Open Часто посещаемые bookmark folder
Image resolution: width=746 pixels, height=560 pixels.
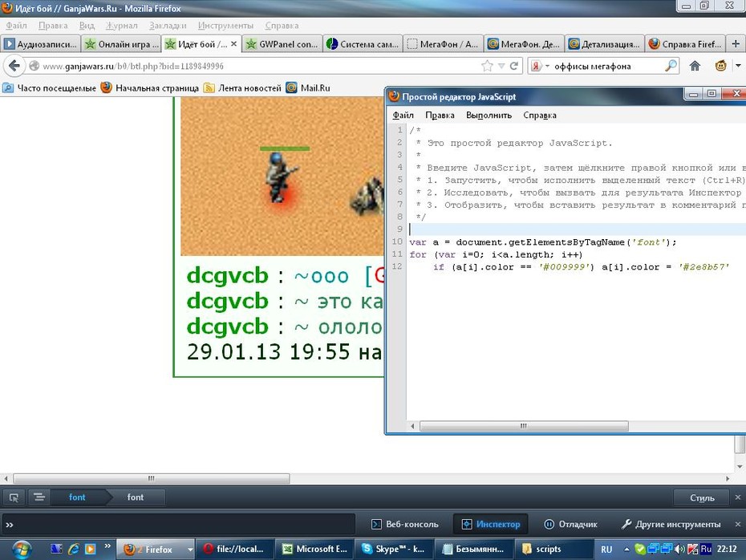point(50,88)
